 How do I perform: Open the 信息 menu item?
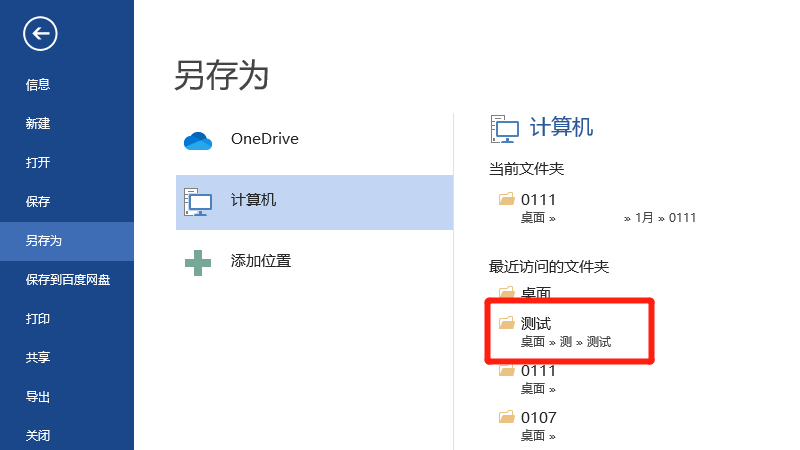[x=38, y=85]
